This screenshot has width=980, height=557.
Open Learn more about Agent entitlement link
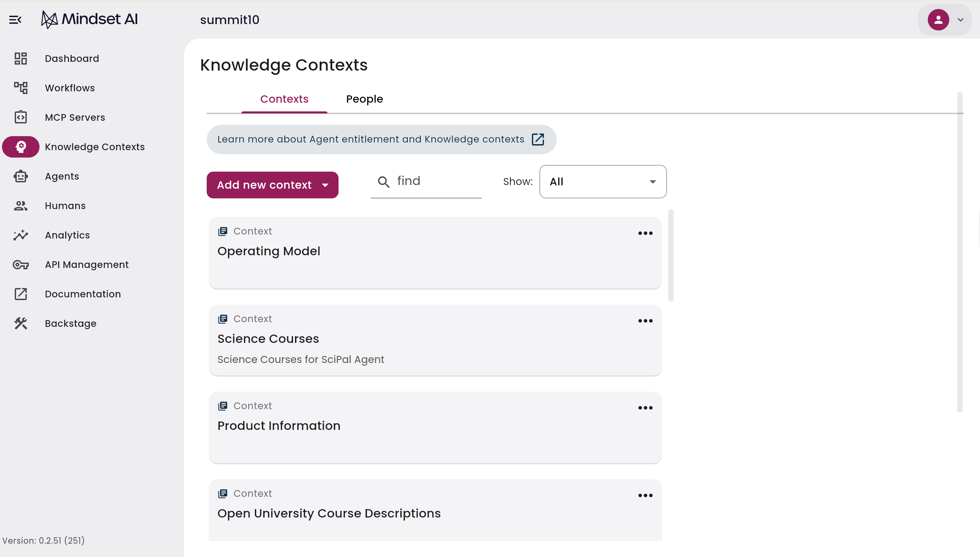click(x=381, y=139)
